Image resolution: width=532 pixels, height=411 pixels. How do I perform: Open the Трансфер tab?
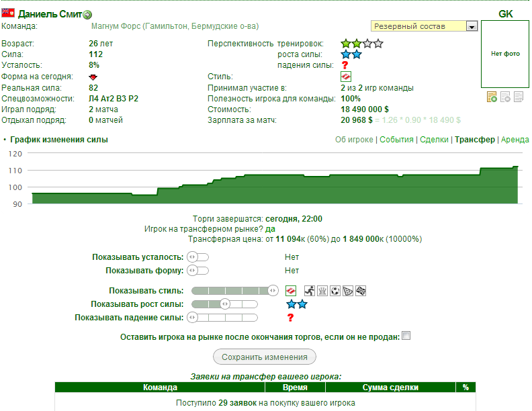point(475,140)
